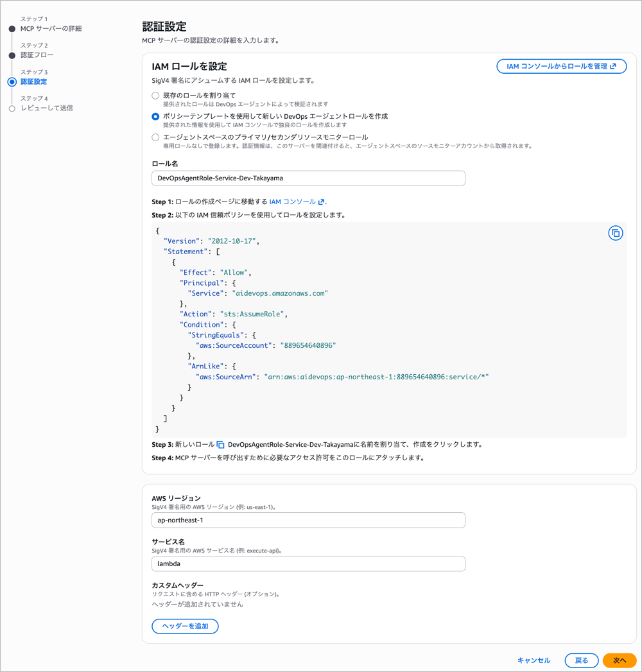
Task: Choose エージェントスペースのプライマリ/セカンダリソースモニターロール radio
Action: [x=155, y=137]
